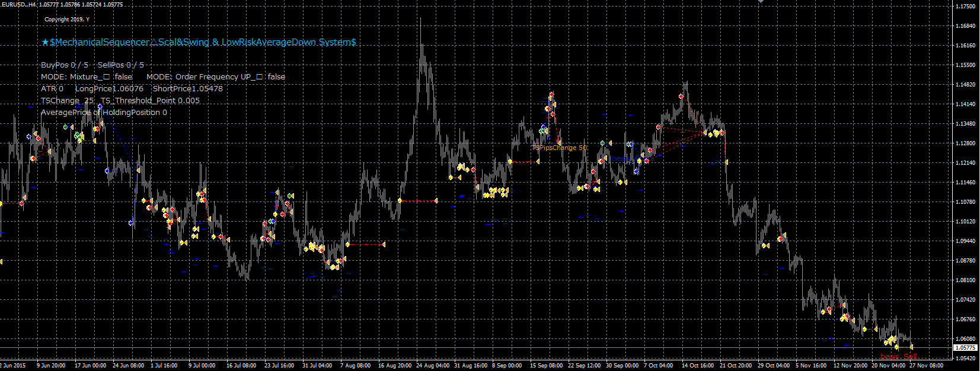This screenshot has height=371, width=980.
Task: Click time axis label '15 Sep 08:00'
Action: 547,366
